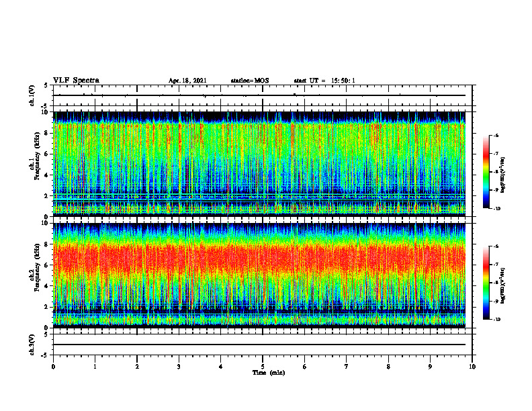Click the "Time (min)" axis label
This screenshot has width=532, height=411.
(x=269, y=373)
